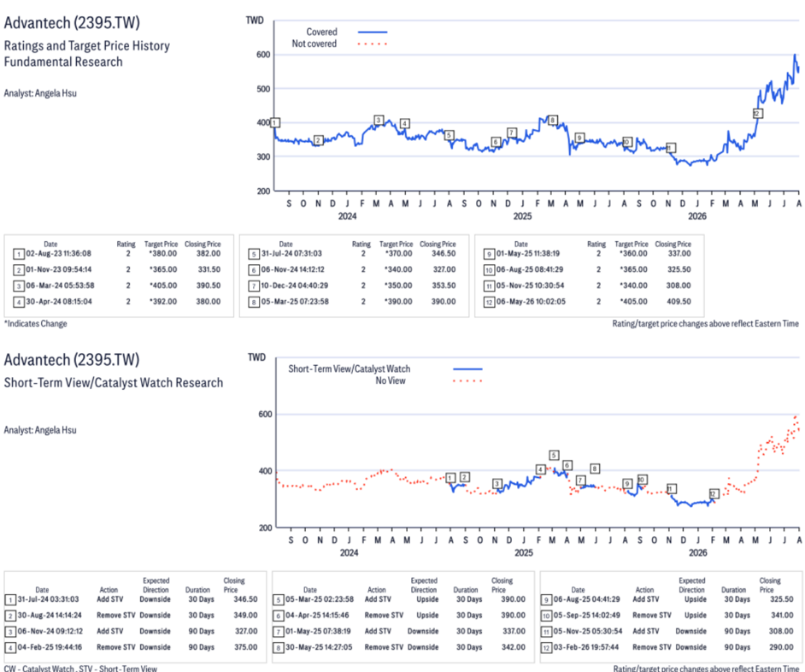This screenshot has width=805, height=672.
Task: Click the date '03-Feb-26 19:57:44'
Action: (x=585, y=647)
